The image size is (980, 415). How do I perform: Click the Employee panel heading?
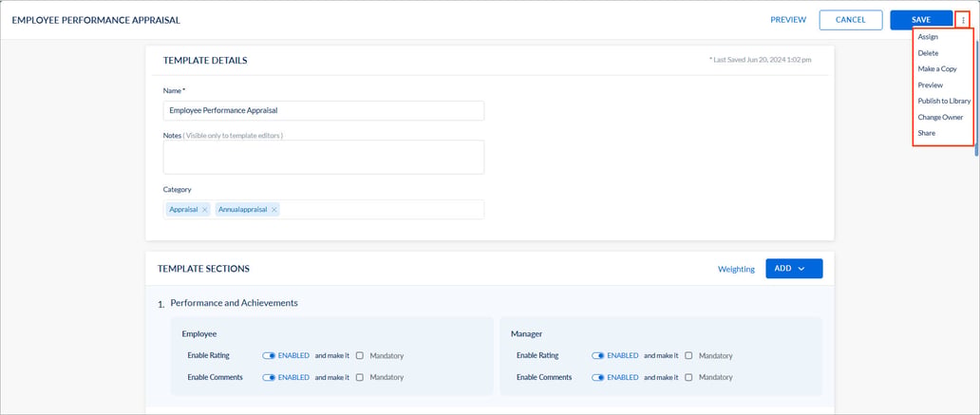(x=198, y=334)
